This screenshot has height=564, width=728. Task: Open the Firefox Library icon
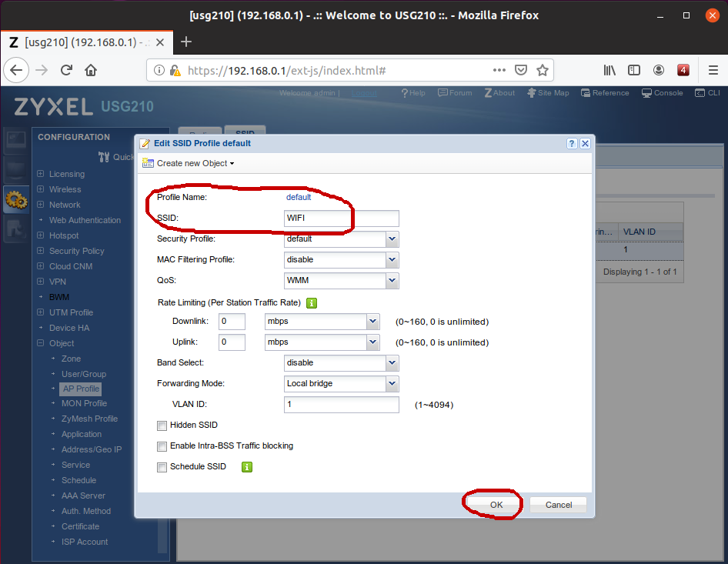pos(609,70)
